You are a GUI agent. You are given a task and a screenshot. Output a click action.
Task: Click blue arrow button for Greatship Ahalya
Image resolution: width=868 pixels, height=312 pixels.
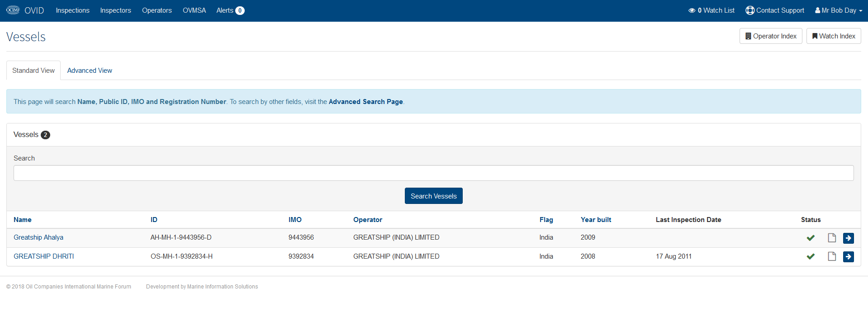(849, 238)
